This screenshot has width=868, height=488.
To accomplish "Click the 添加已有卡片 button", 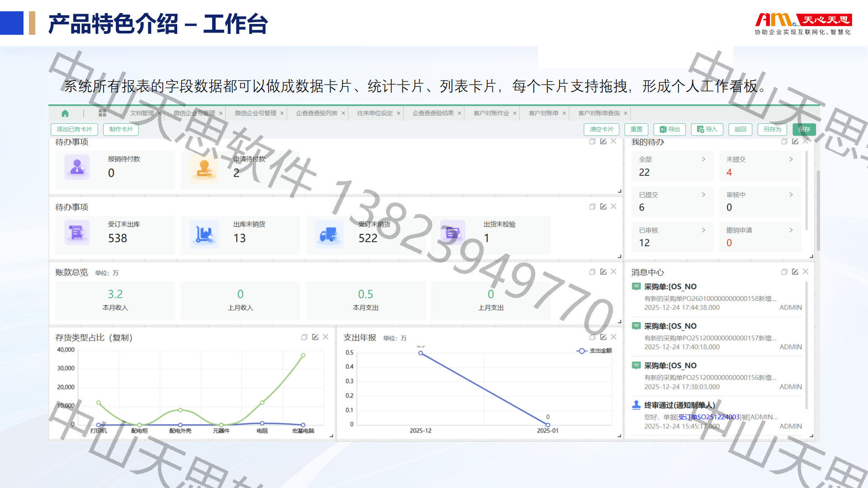I will (74, 129).
